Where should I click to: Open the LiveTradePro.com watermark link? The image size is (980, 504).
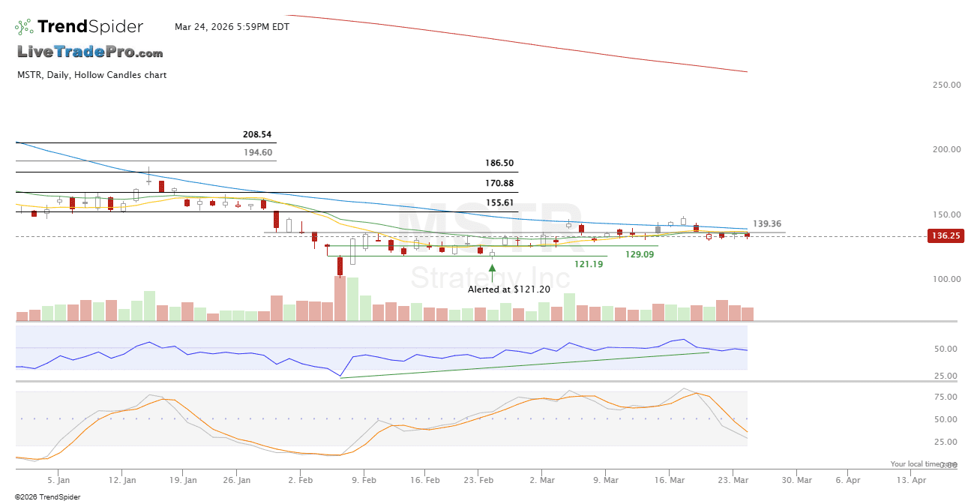90,52
